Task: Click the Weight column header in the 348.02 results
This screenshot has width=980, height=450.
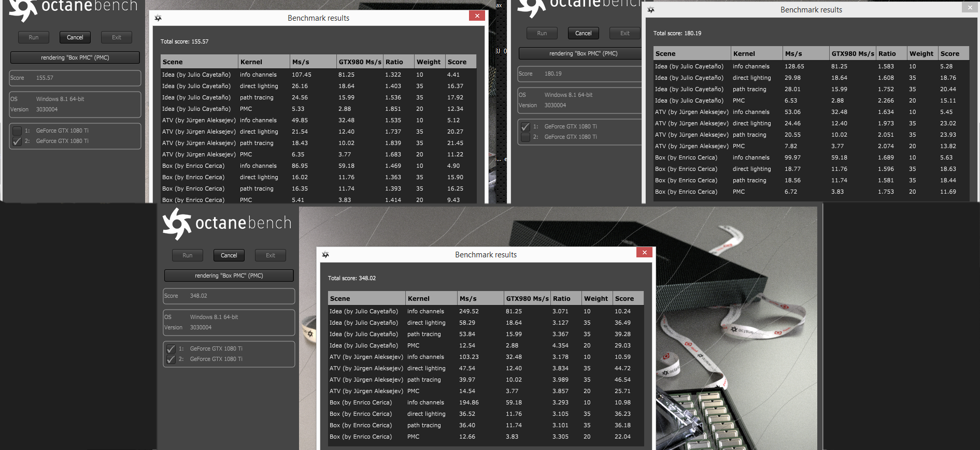Action: coord(598,298)
